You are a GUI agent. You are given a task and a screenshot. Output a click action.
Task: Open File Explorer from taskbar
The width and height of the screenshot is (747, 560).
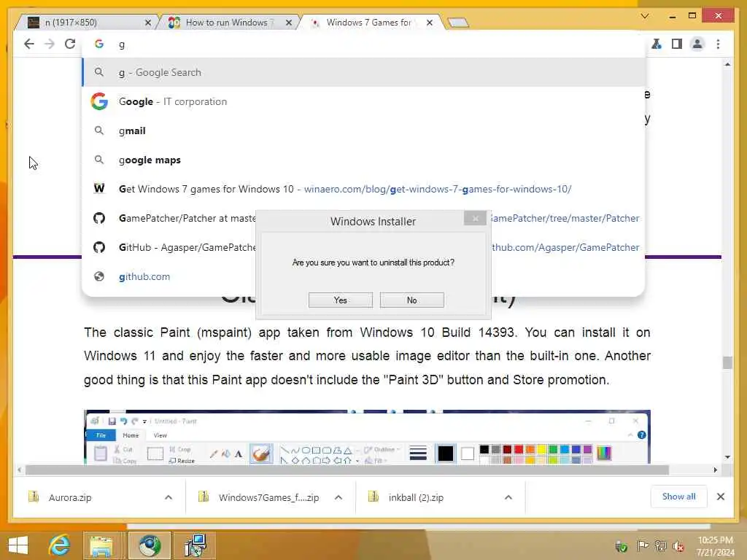click(101, 545)
